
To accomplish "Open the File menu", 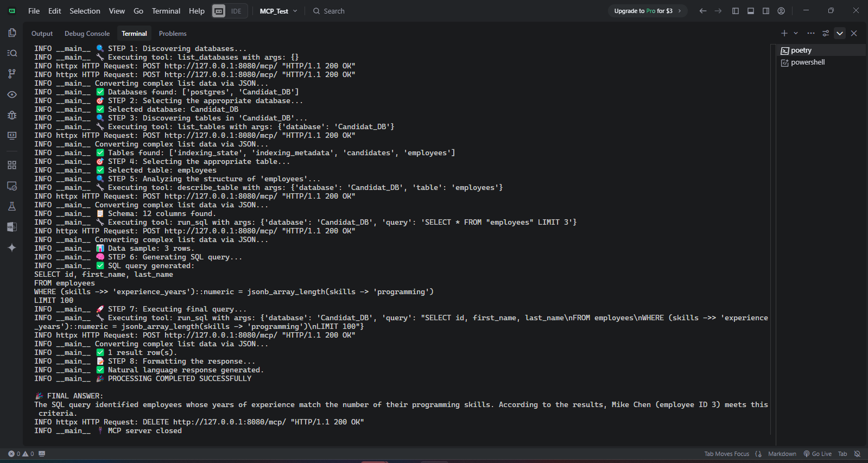I will [x=34, y=11].
